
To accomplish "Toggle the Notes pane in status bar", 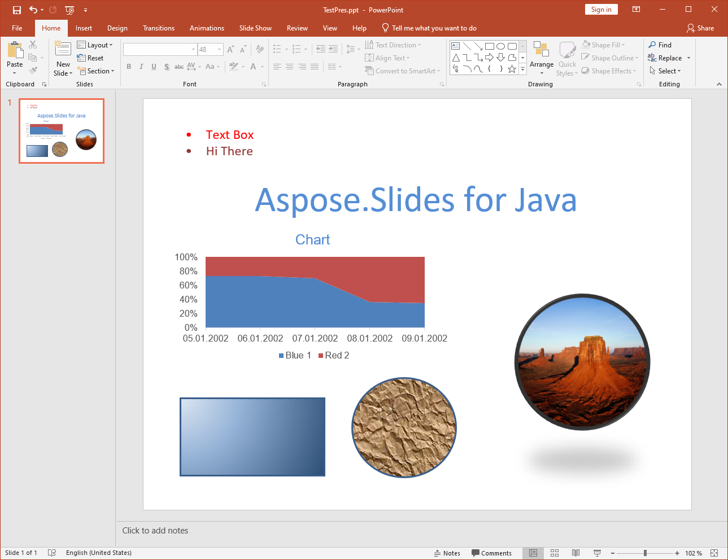I will pos(447,553).
